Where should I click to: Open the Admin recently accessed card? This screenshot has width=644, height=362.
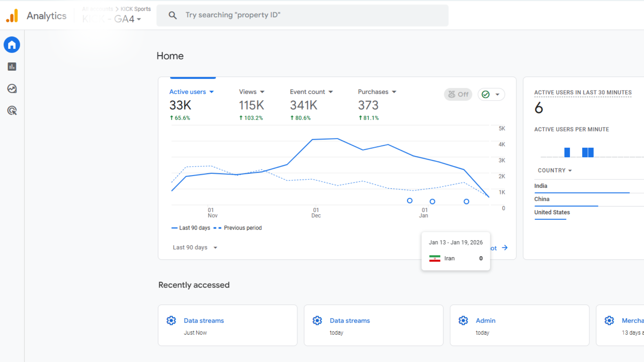520,325
